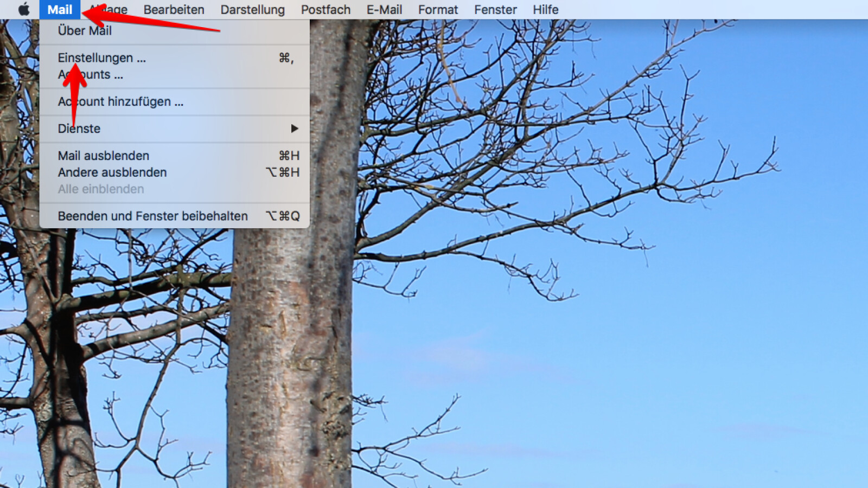Choose Mail ausblenden

pyautogui.click(x=104, y=156)
